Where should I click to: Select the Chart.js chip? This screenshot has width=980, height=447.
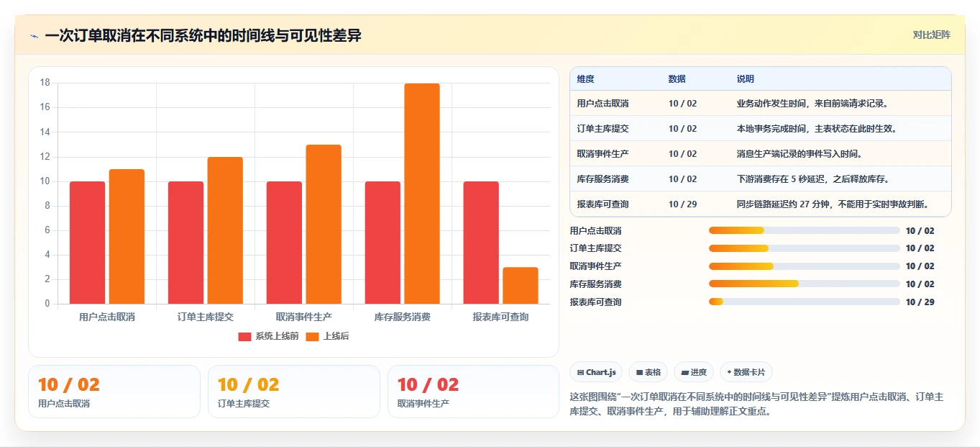coord(596,372)
